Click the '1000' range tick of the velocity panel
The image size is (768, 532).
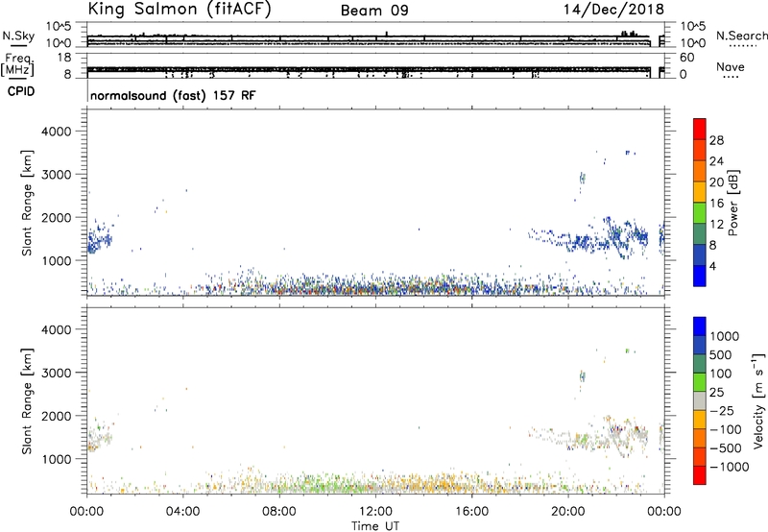pos(57,459)
